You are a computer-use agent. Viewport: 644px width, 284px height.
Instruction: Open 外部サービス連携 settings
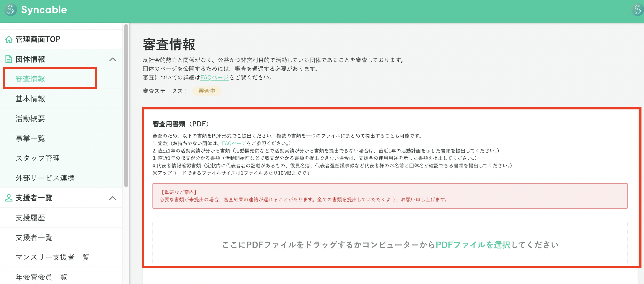point(45,178)
